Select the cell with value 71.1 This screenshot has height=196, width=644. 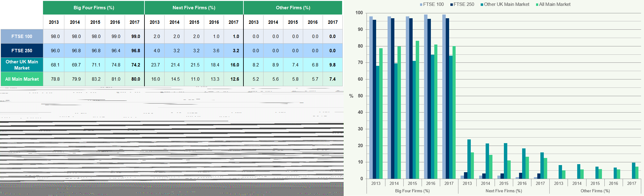click(x=95, y=65)
